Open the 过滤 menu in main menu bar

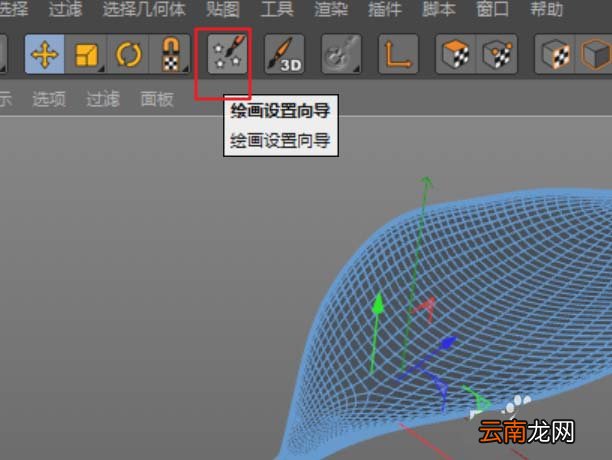point(66,9)
